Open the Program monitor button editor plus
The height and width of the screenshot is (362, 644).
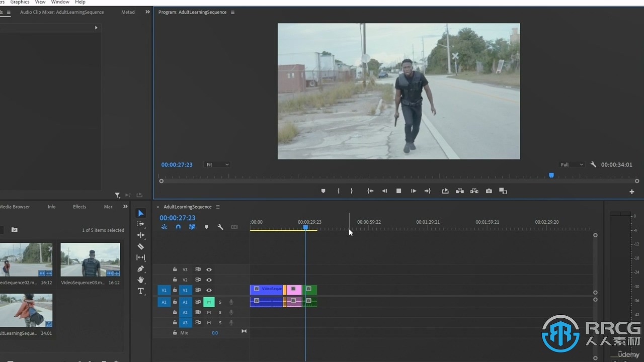click(632, 192)
